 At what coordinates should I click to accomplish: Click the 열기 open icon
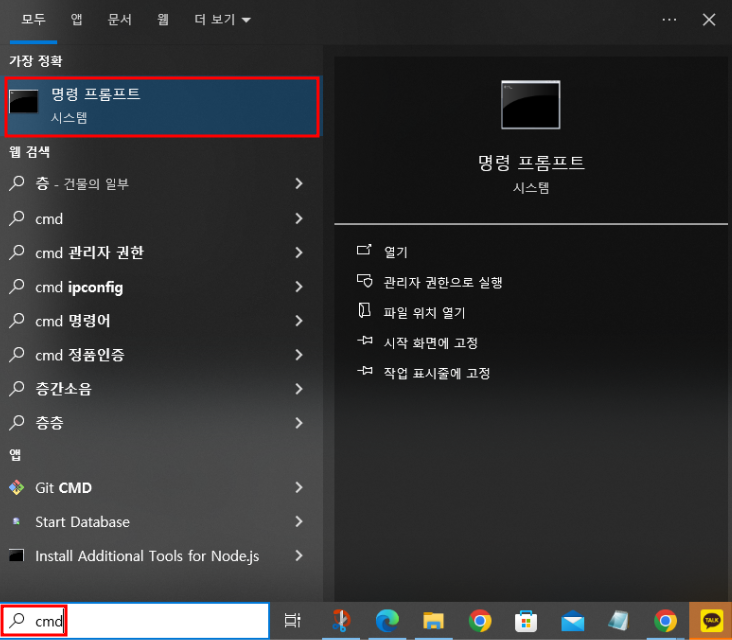tap(364, 250)
